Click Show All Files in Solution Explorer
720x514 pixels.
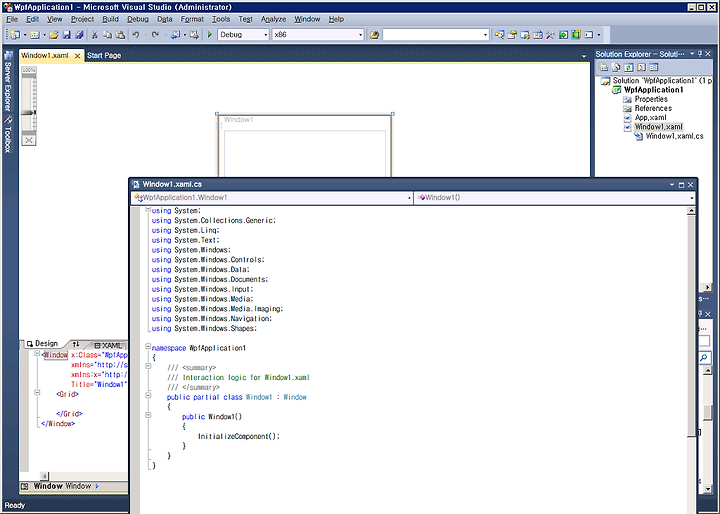pyautogui.click(x=616, y=68)
